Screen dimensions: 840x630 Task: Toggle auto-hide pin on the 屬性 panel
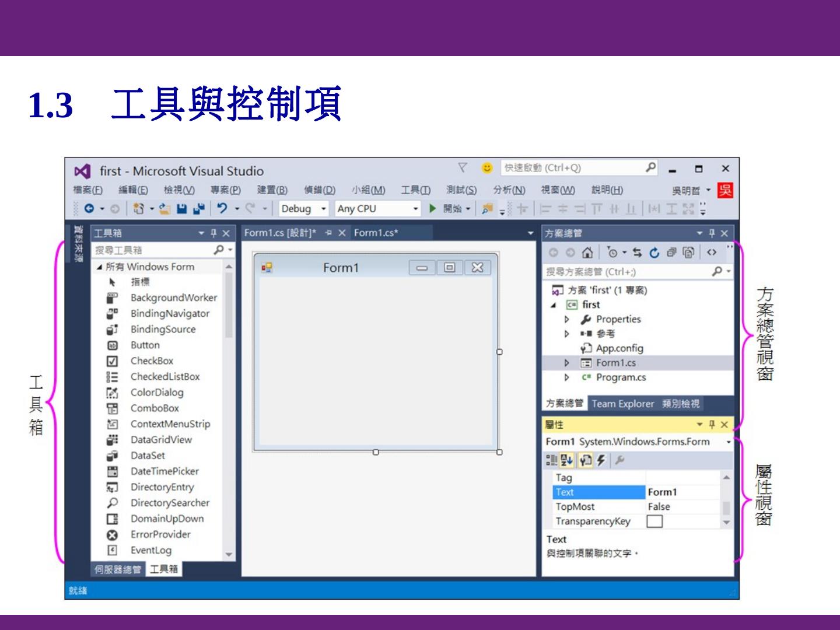pos(712,425)
